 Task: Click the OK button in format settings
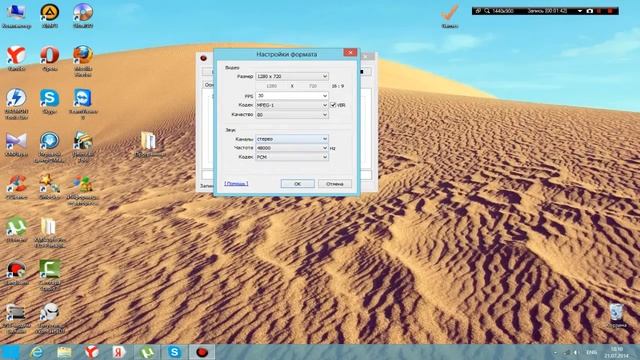pos(298,184)
